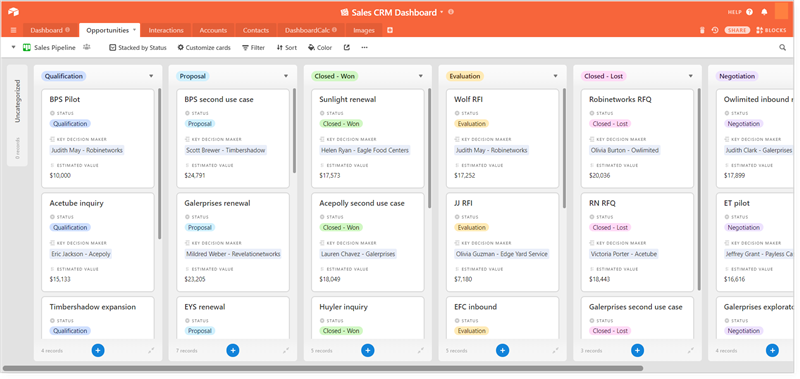
Task: Open the Sort menu
Action: coord(287,47)
